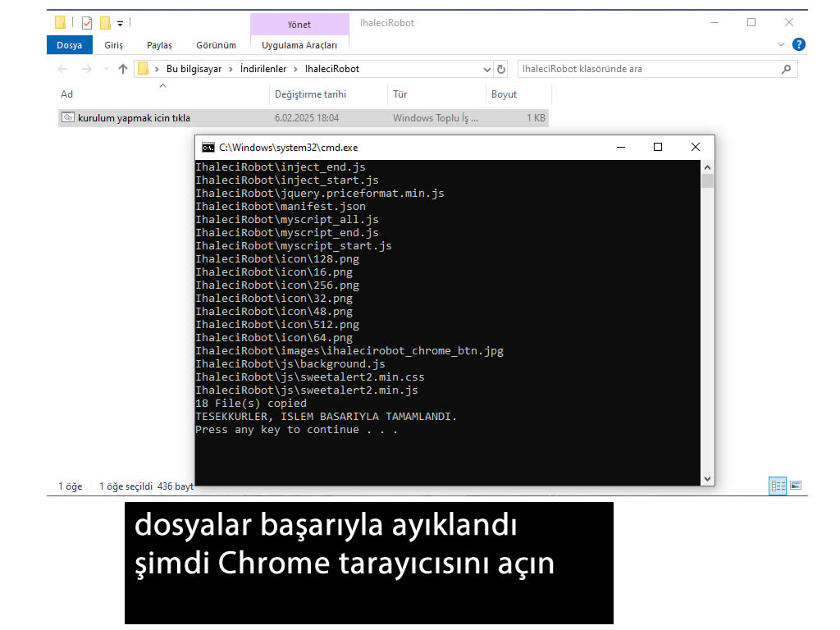
Task: Minimize the cmd.exe console window
Action: 621,147
